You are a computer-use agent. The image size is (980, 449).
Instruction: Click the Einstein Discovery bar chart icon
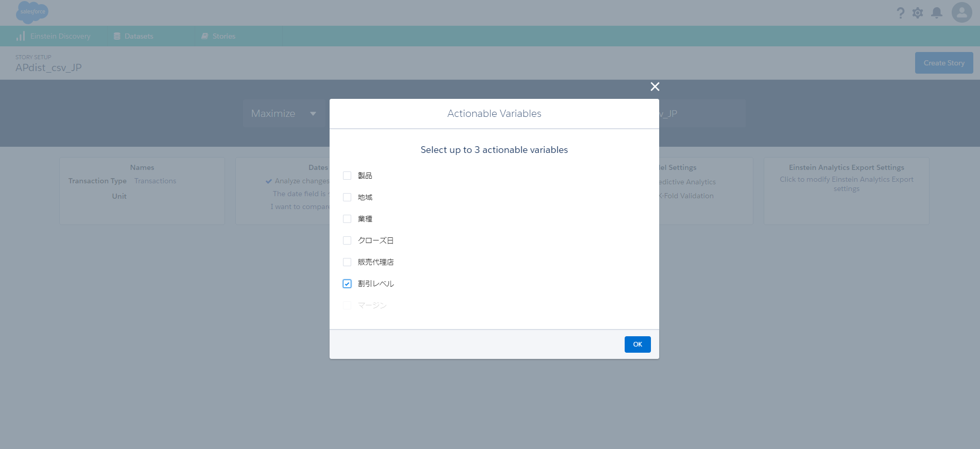(x=21, y=36)
